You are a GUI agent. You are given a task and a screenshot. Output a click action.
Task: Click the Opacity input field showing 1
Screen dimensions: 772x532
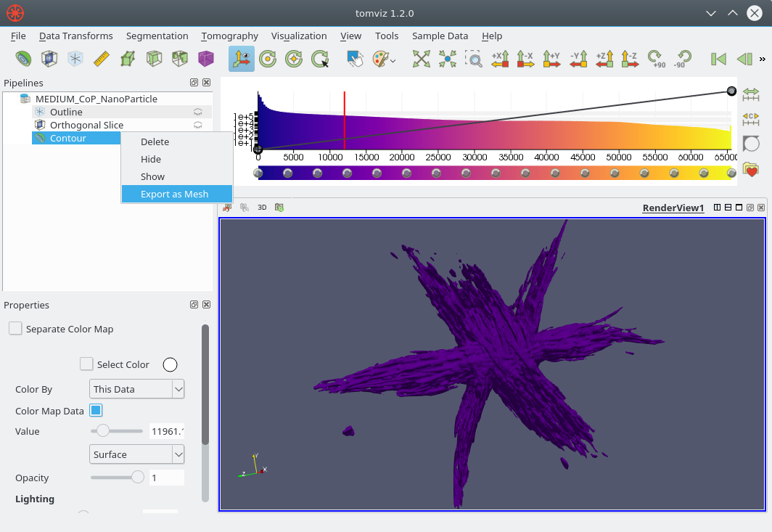click(x=167, y=478)
